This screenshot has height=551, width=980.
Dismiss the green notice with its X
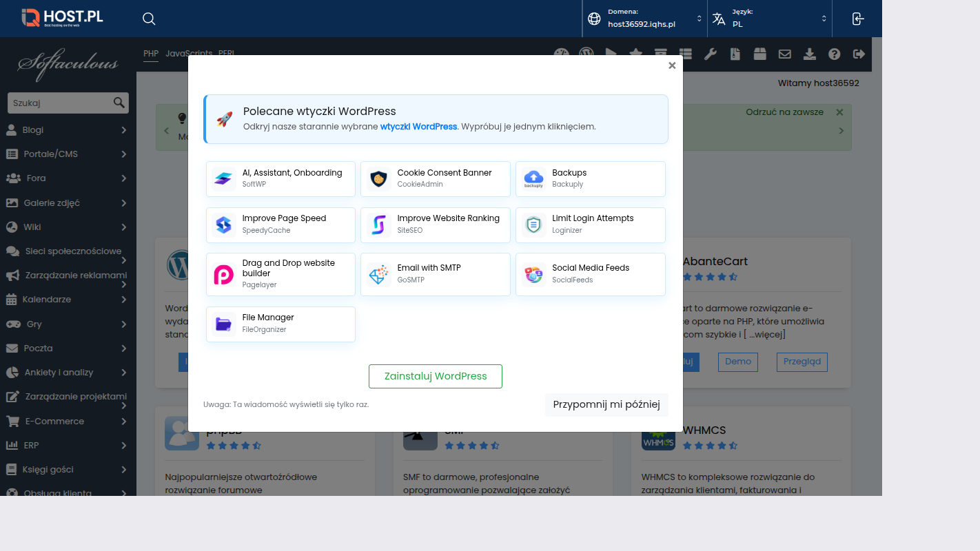[839, 112]
